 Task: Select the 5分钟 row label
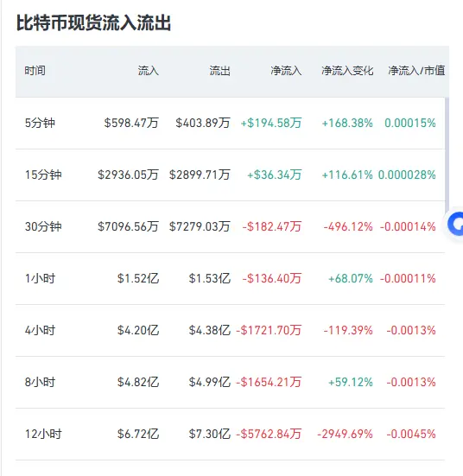pyautogui.click(x=40, y=123)
